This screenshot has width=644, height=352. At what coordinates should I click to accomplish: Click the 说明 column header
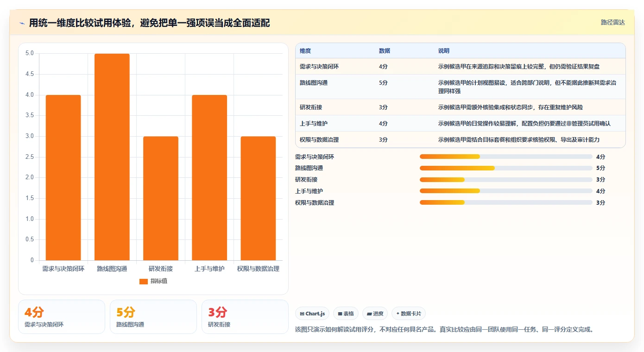444,51
